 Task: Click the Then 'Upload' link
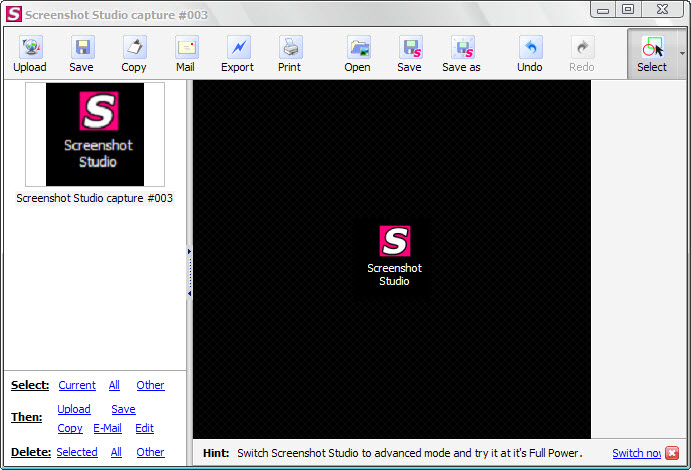click(74, 409)
